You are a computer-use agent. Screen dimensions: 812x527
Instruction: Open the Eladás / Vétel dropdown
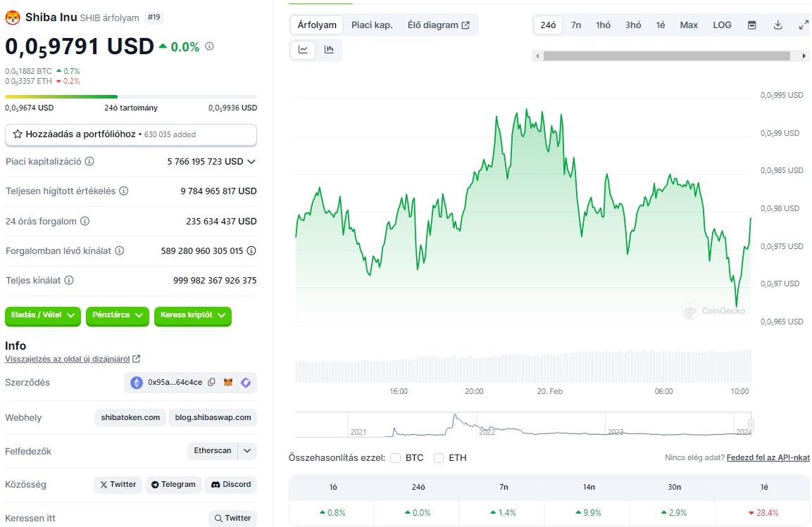tap(43, 315)
